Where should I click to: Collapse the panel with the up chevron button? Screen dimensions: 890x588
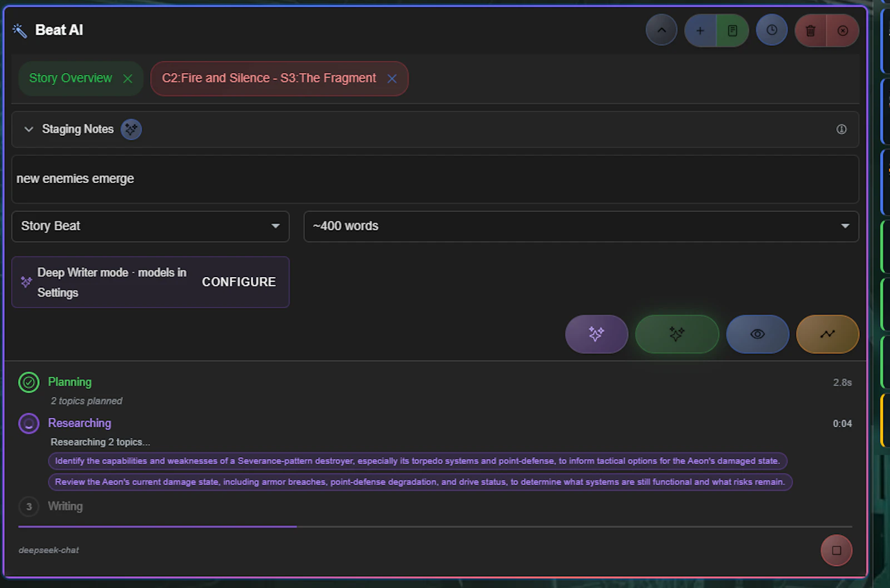(x=661, y=31)
